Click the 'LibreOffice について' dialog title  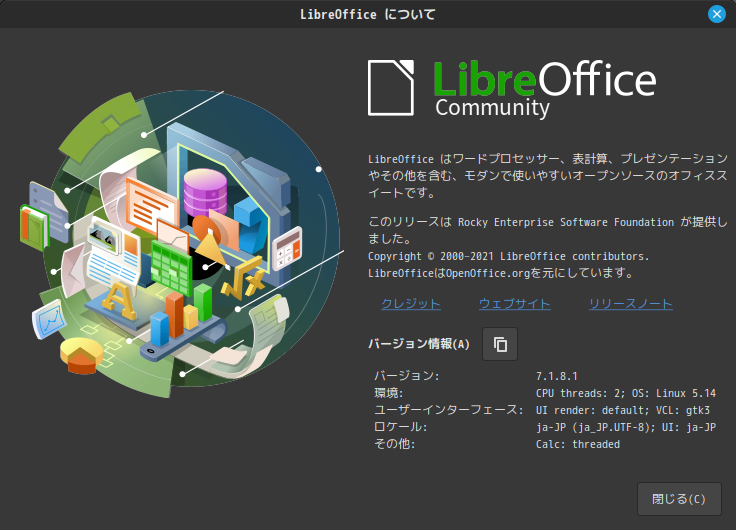pos(368,15)
